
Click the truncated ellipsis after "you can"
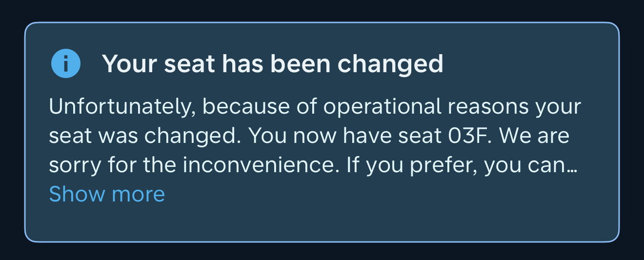click(573, 166)
